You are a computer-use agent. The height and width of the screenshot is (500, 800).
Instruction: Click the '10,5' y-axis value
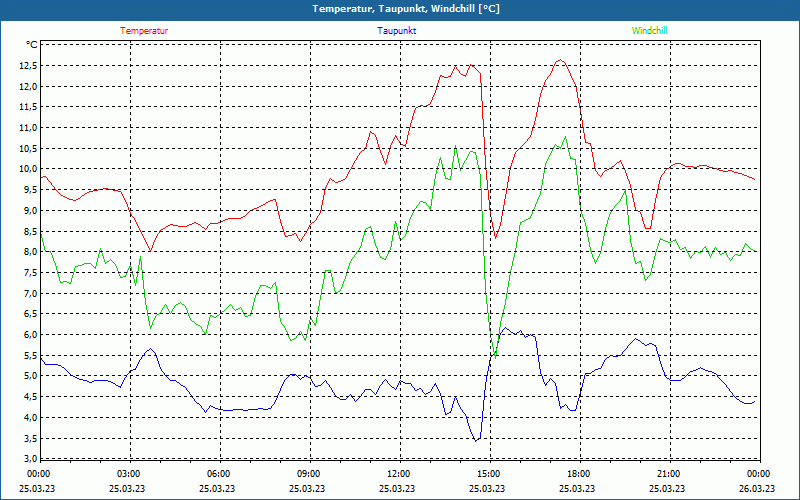[28, 148]
